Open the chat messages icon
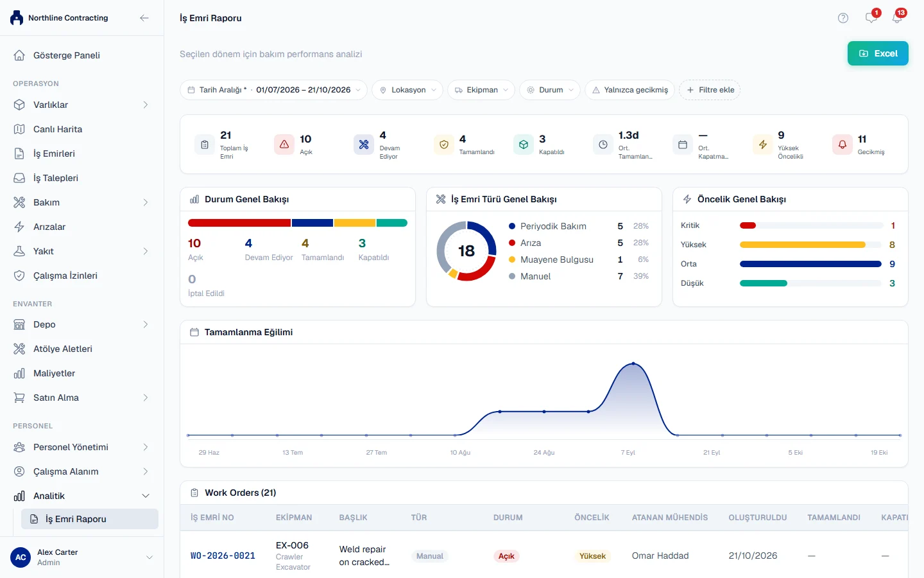The height and width of the screenshot is (578, 924). pos(871,18)
